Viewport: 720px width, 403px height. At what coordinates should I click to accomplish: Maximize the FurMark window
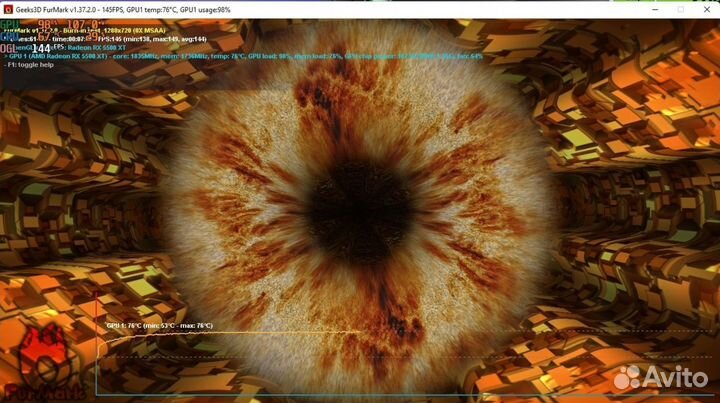click(x=681, y=10)
